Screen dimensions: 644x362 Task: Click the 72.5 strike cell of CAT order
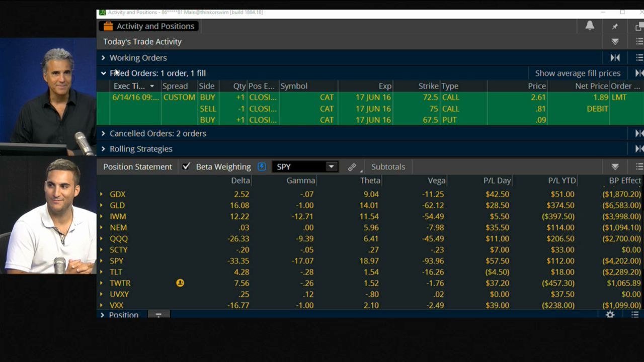429,97
